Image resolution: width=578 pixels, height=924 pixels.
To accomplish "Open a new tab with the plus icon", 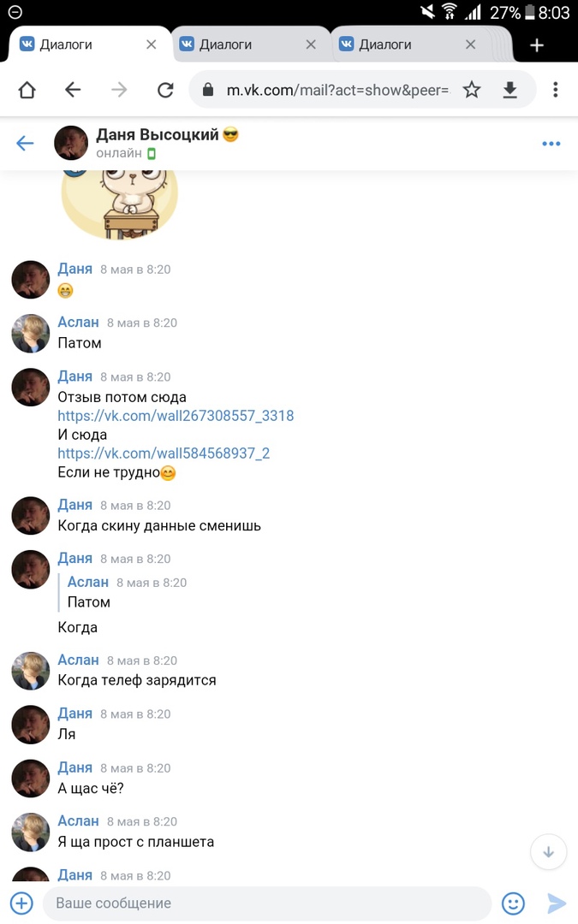I will click(x=537, y=44).
